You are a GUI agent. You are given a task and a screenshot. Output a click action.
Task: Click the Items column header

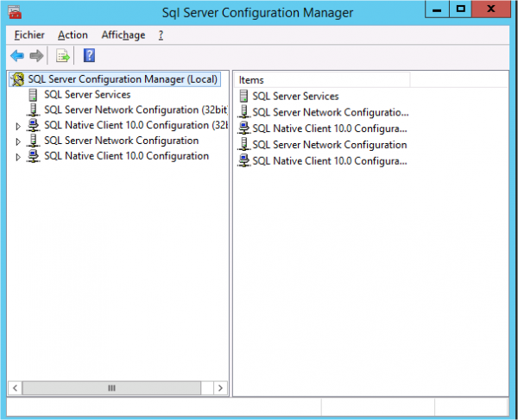(x=319, y=79)
